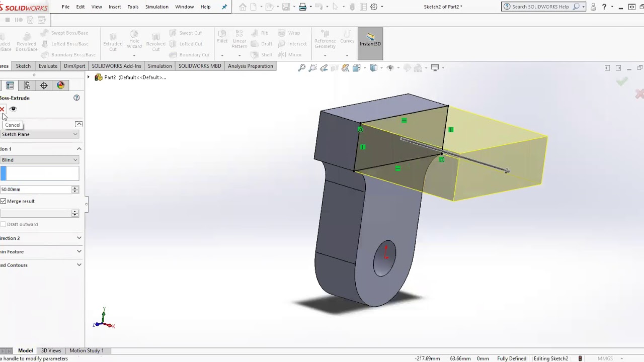Image resolution: width=644 pixels, height=362 pixels.
Task: Expand the Part2 flyout feature tree
Action: [89, 77]
